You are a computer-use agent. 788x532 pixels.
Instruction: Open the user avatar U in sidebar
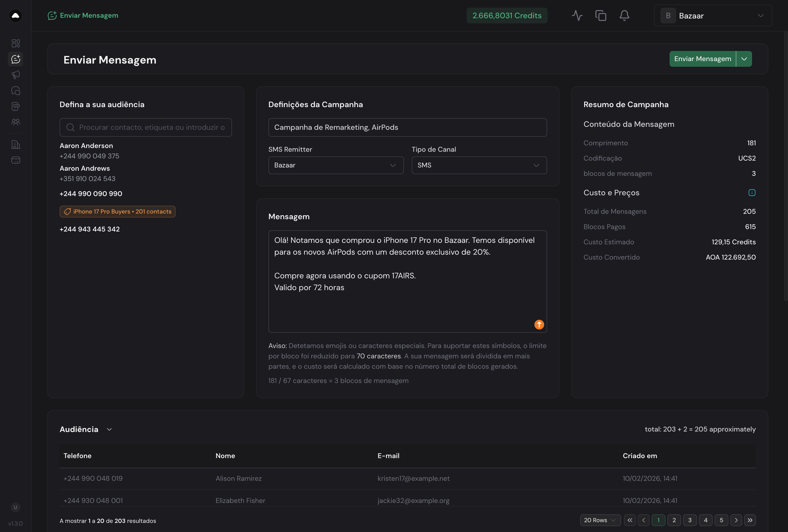[15, 507]
